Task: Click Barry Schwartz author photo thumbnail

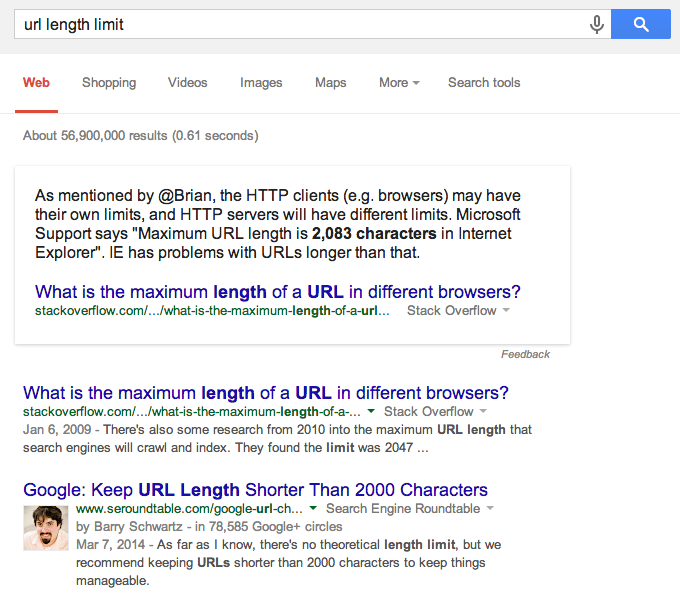Action: coord(46,528)
